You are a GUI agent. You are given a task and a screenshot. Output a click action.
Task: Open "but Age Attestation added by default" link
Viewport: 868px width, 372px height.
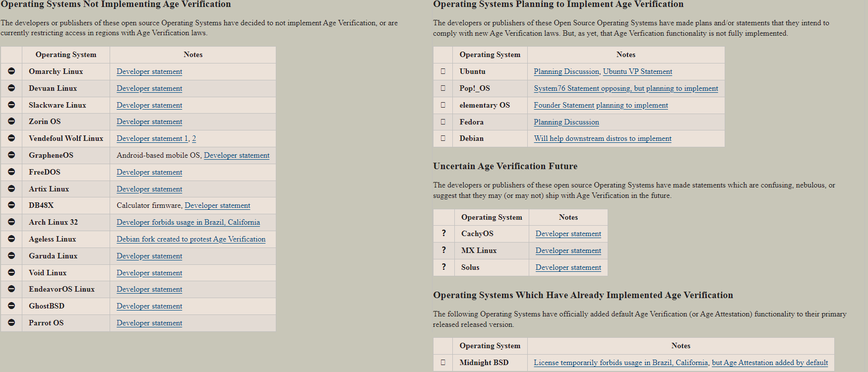pos(770,363)
